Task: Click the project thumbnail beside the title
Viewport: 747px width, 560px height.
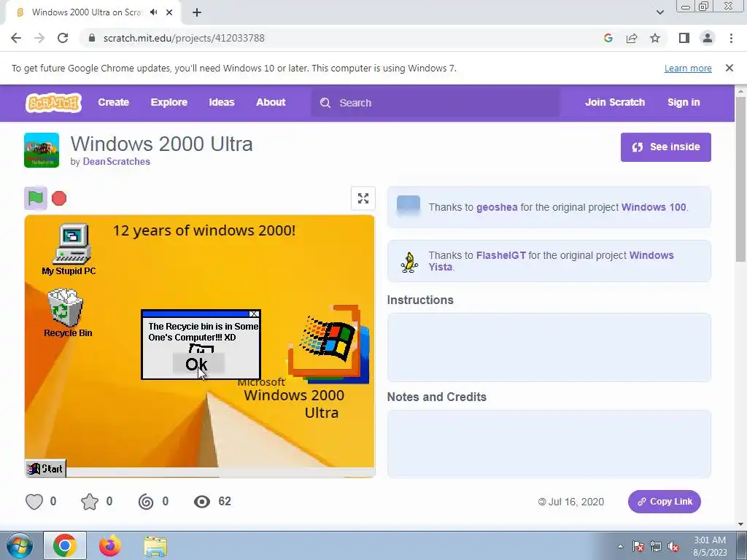Action: point(42,150)
